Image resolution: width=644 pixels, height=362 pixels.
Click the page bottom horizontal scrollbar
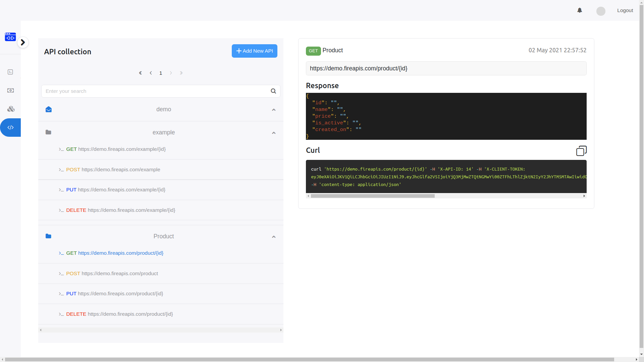309,359
